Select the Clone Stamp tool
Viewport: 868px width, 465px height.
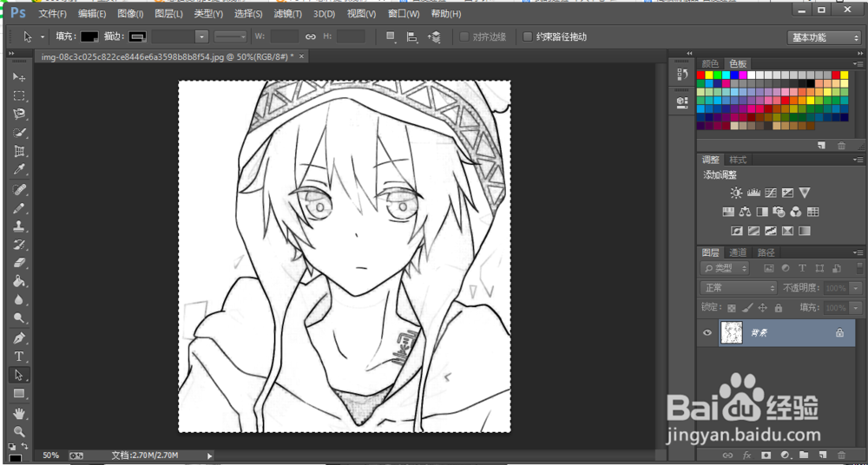click(19, 226)
